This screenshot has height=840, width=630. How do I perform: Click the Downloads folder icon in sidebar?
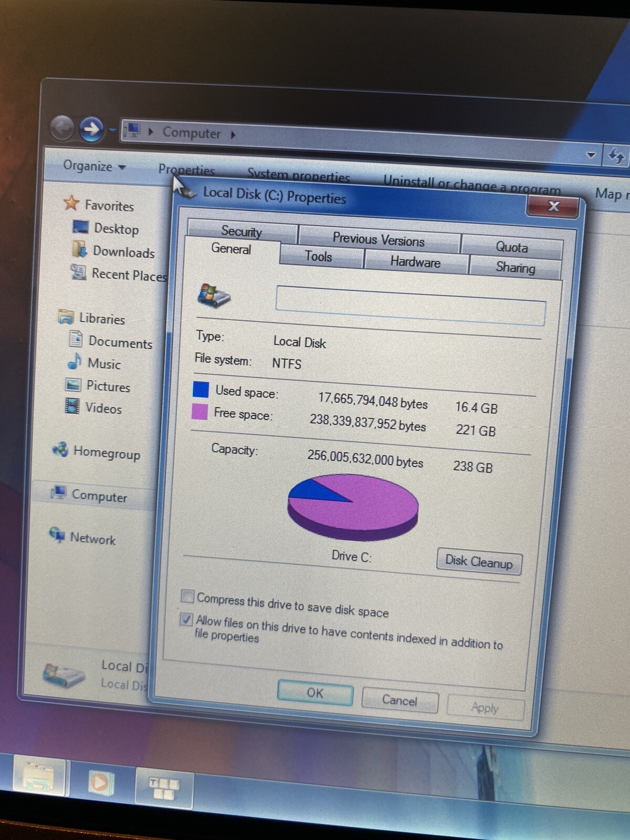pos(79,249)
